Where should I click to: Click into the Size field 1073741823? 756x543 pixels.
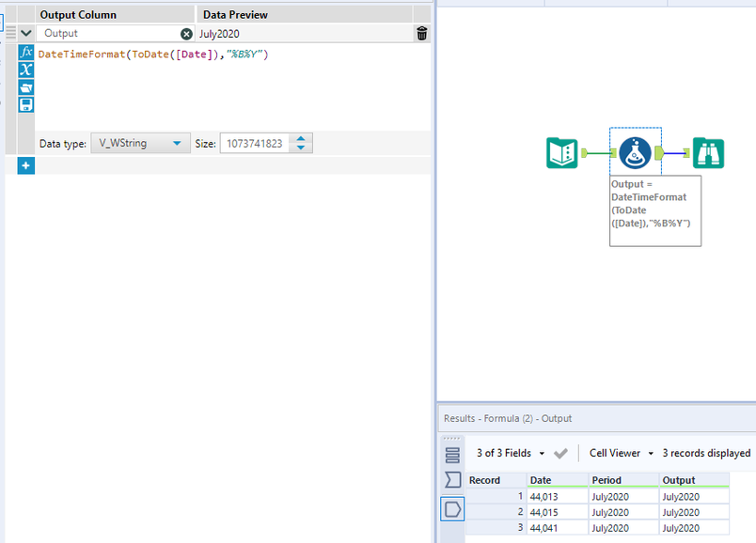(255, 144)
